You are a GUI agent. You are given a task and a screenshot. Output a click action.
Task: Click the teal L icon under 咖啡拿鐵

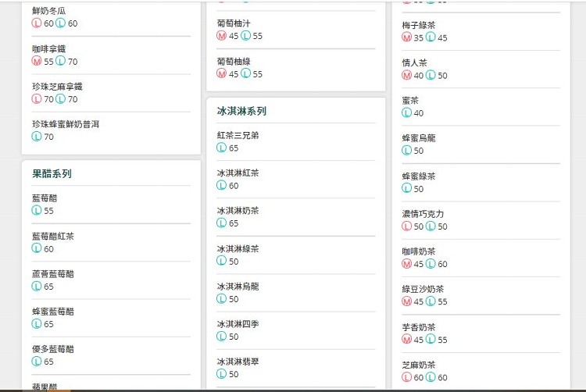coord(60,62)
